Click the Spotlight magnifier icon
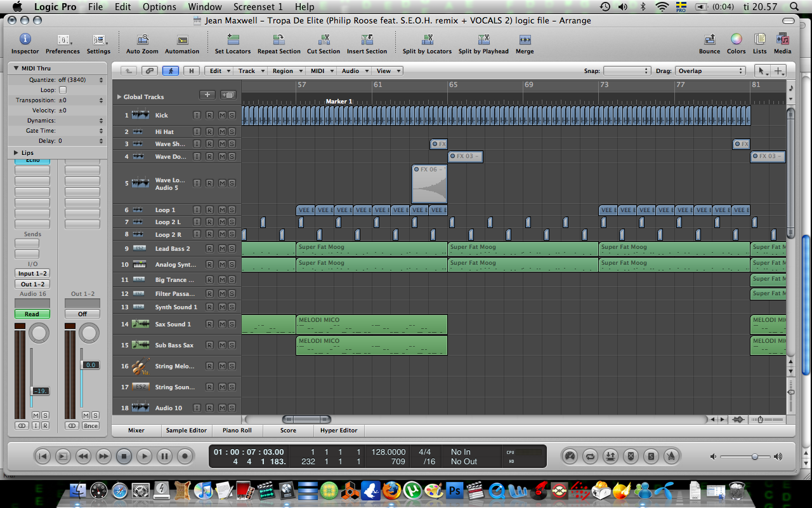This screenshot has width=812, height=508. [x=795, y=7]
